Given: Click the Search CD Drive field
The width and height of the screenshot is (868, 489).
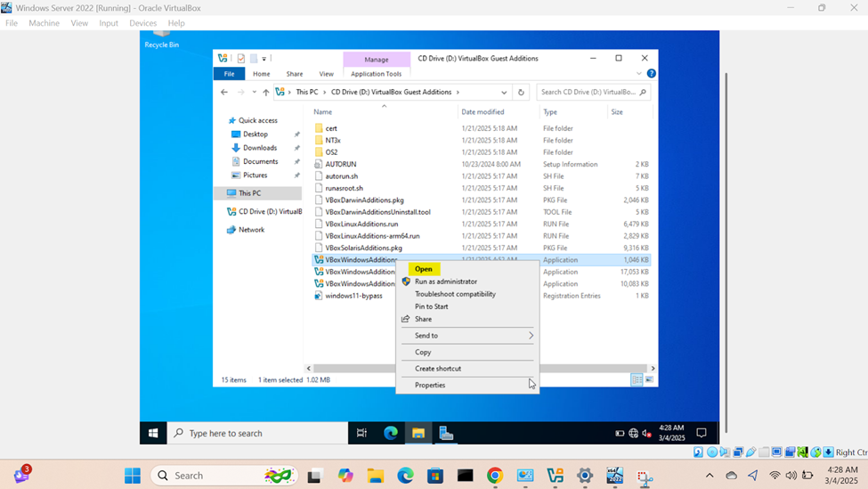Looking at the screenshot, I should (x=593, y=92).
